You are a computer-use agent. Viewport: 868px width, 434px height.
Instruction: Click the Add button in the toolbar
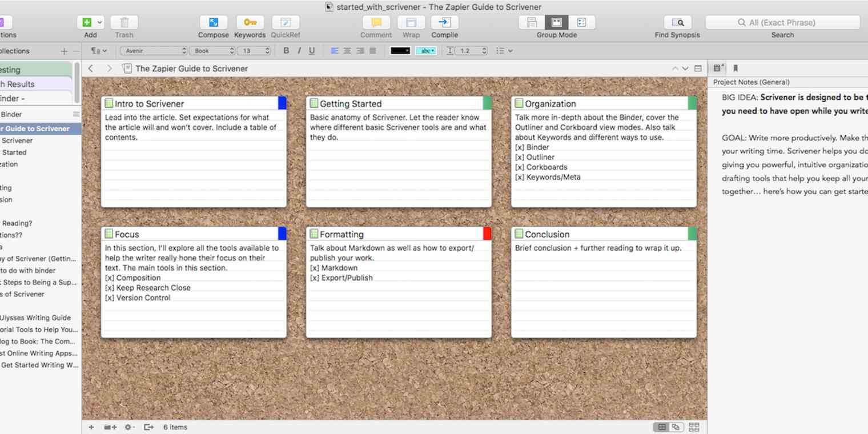[87, 23]
